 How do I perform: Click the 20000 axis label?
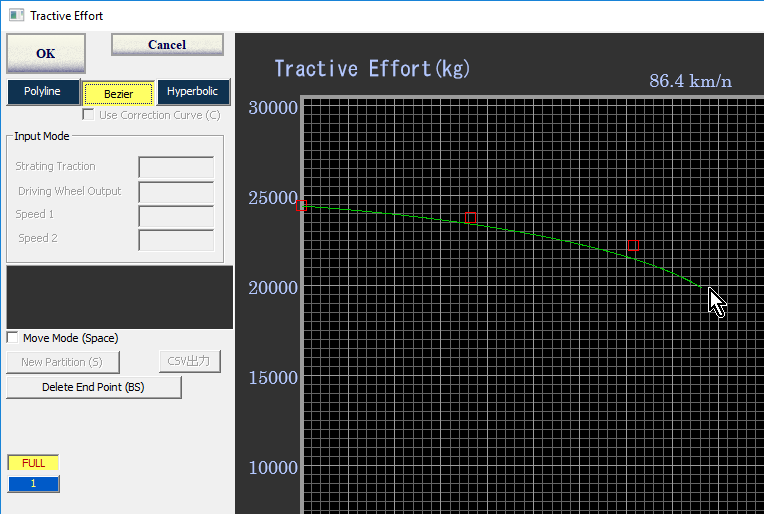pyautogui.click(x=273, y=288)
